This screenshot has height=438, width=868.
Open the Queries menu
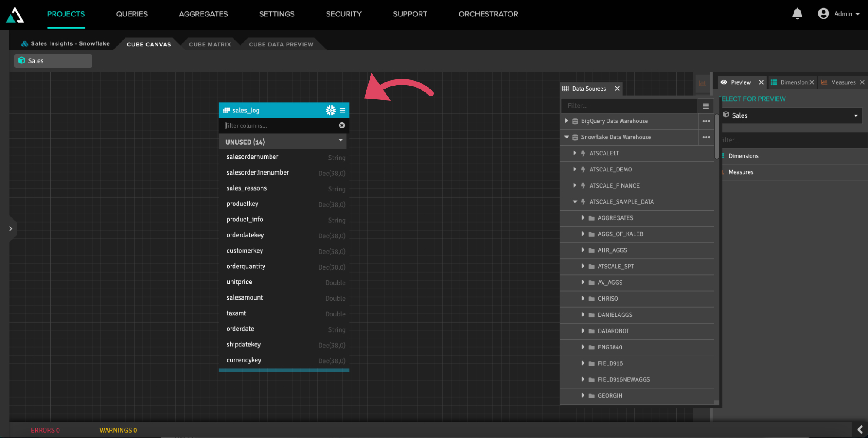[x=132, y=14]
